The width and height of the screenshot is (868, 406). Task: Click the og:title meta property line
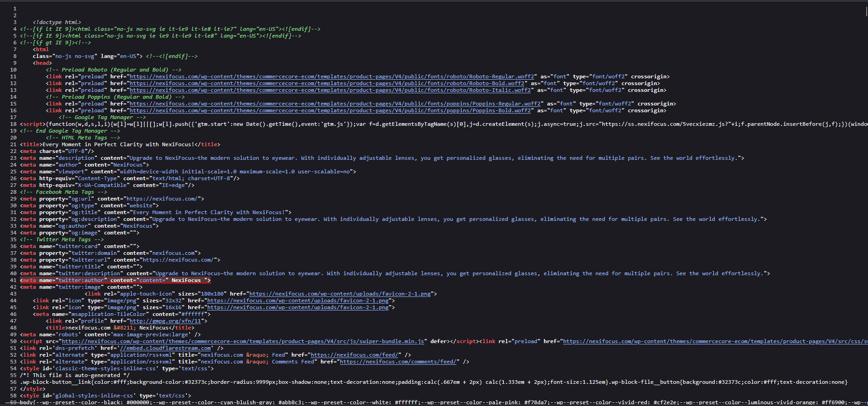[156, 212]
